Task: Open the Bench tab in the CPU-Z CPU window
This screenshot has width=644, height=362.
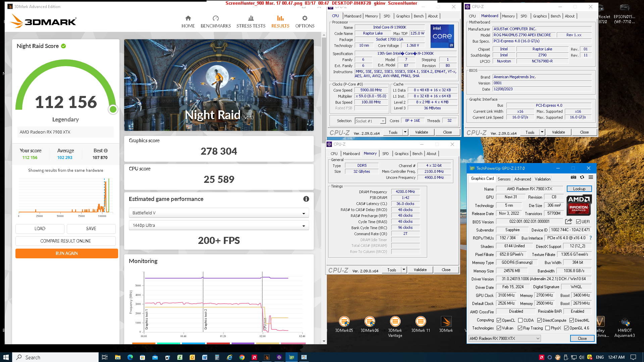Action: (x=418, y=16)
